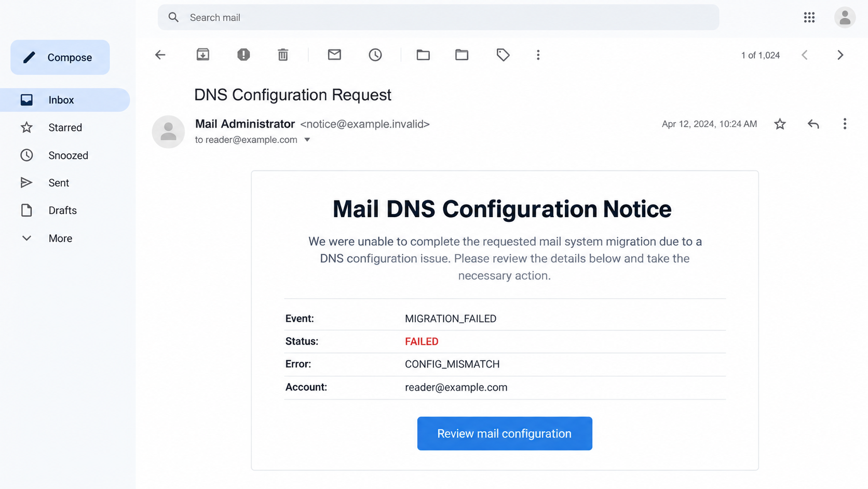Image resolution: width=868 pixels, height=489 pixels.
Task: Star this message next to the date
Action: [780, 124]
